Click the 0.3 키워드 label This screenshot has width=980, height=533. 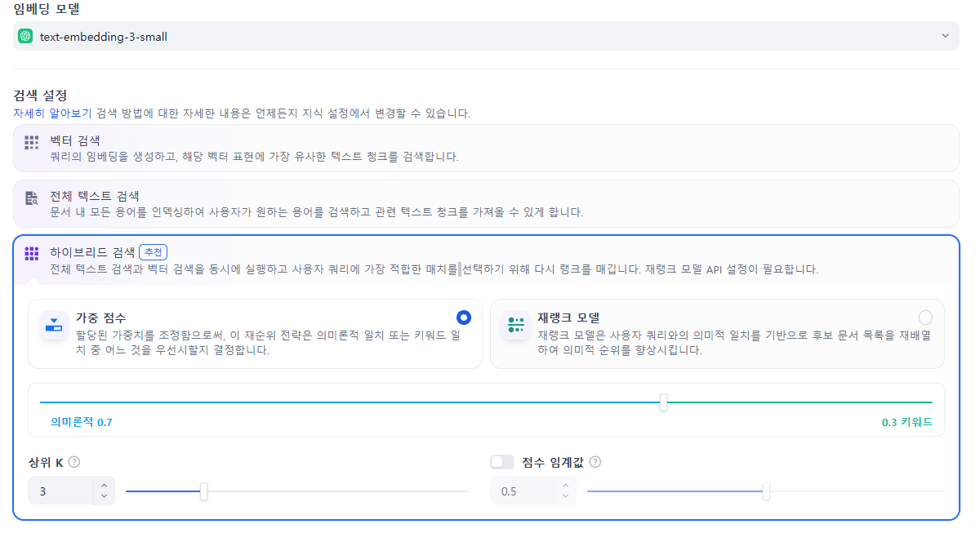[907, 422]
